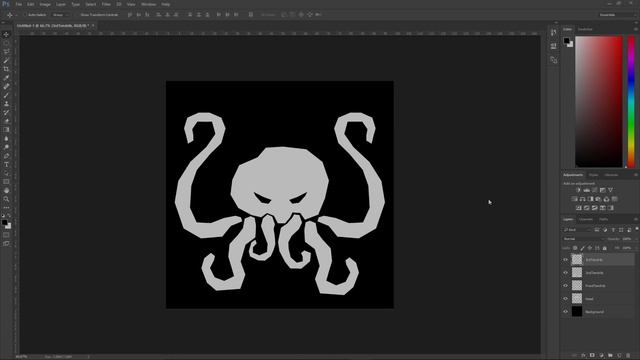640x360 pixels.
Task: Hide the topmost selected layer
Action: (x=565, y=260)
